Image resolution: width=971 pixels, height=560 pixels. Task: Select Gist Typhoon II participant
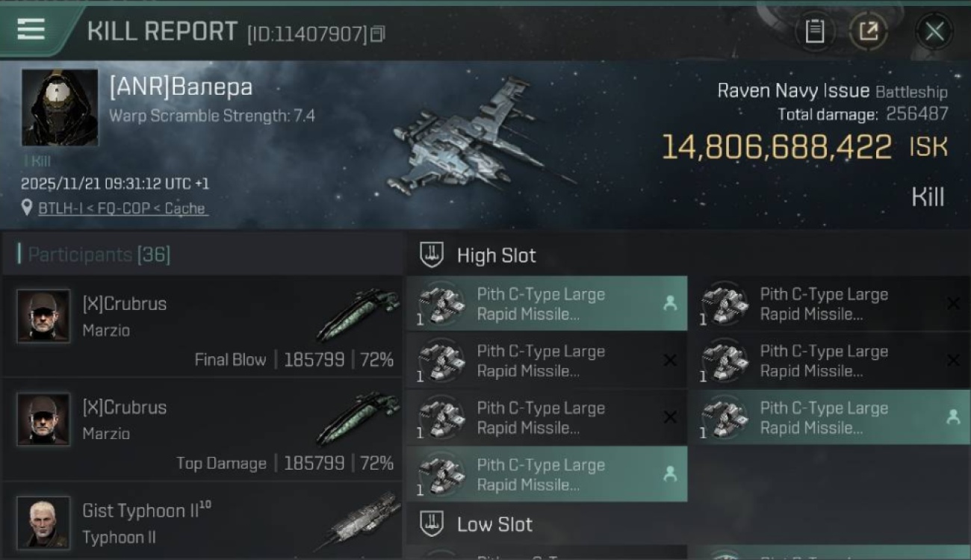coord(202,523)
